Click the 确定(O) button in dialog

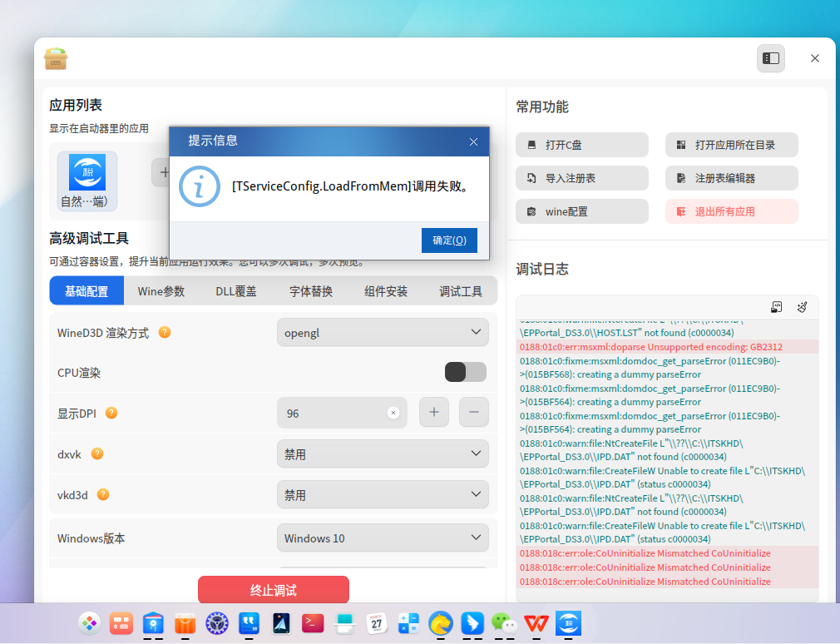point(449,240)
